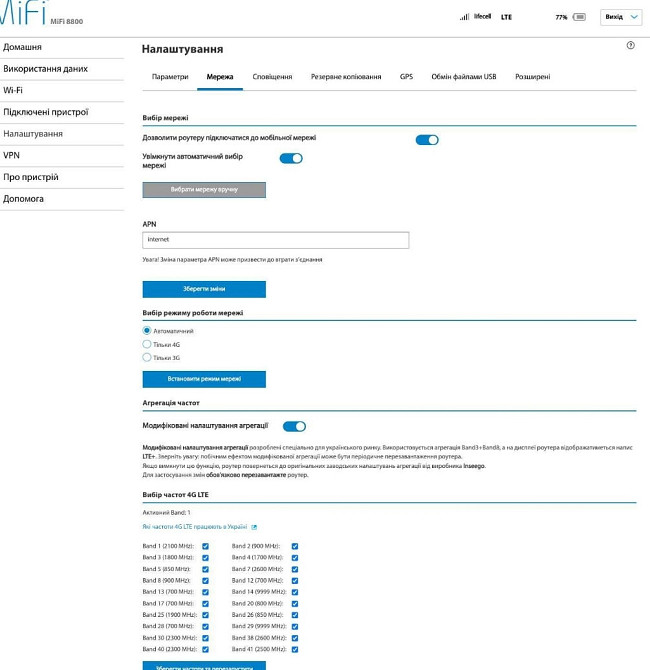Image resolution: width=650 pixels, height=670 pixels.
Task: Uncheck Band 20 (800 MHz) checkbox
Action: point(295,604)
